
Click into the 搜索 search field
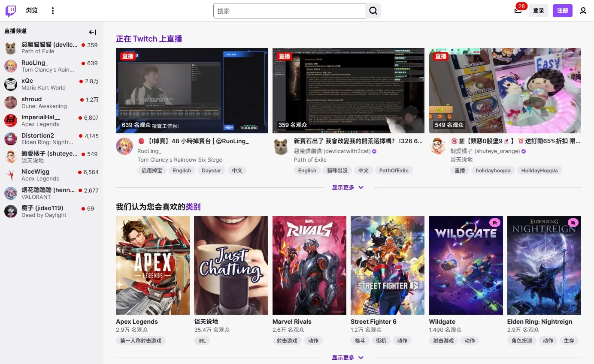(290, 11)
